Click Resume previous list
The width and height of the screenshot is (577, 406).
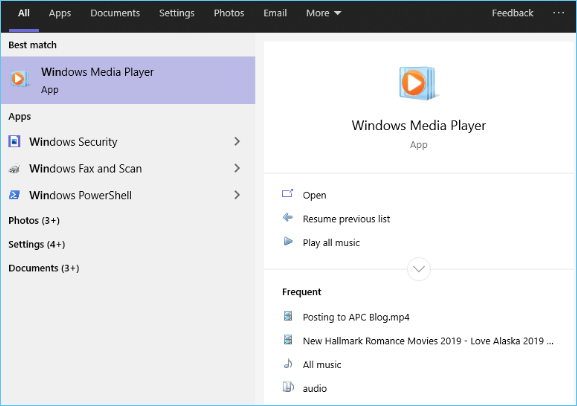[346, 219]
